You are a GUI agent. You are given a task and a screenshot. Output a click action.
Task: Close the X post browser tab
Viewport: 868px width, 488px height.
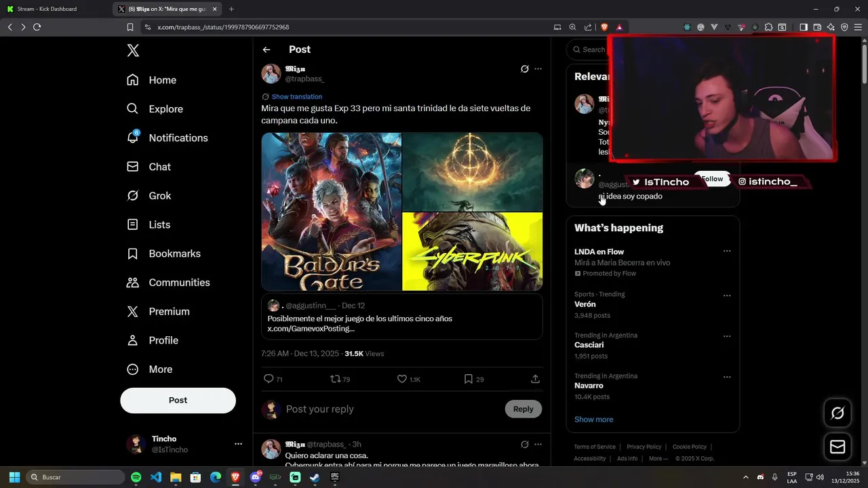tap(215, 9)
